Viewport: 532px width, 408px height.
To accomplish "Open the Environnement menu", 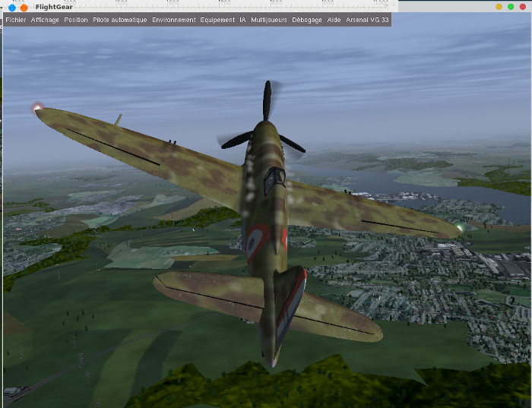I will (x=173, y=20).
